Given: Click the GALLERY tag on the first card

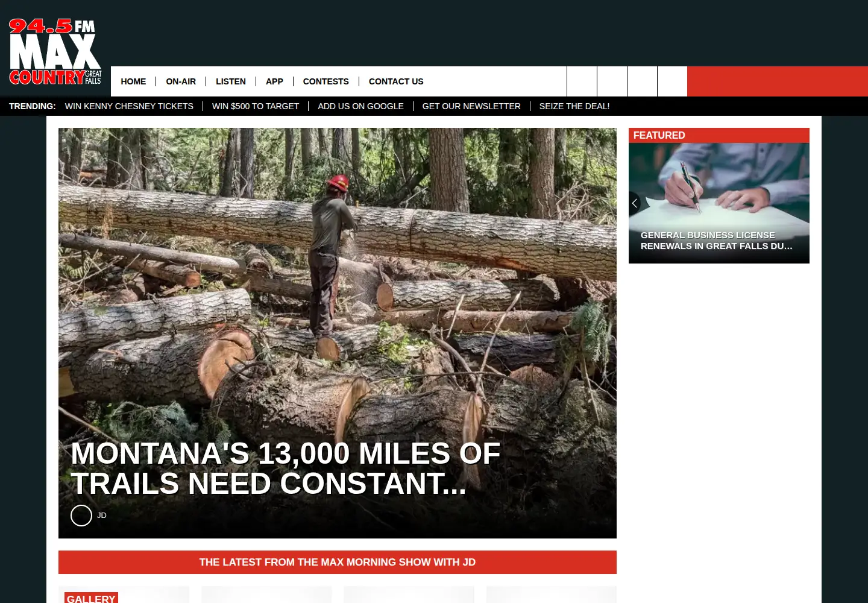Looking at the screenshot, I should [91, 598].
